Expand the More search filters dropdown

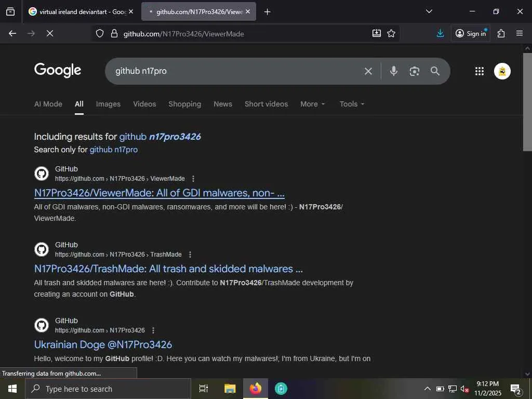click(312, 104)
